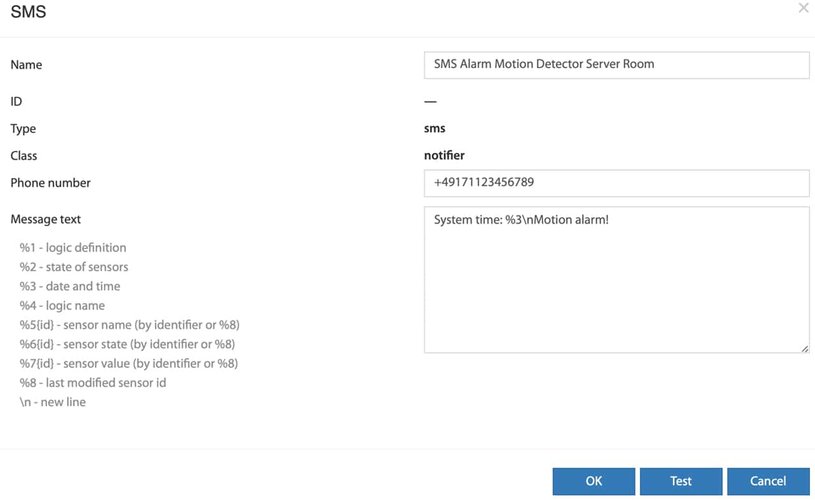Click into the Phone number field

coord(616,183)
